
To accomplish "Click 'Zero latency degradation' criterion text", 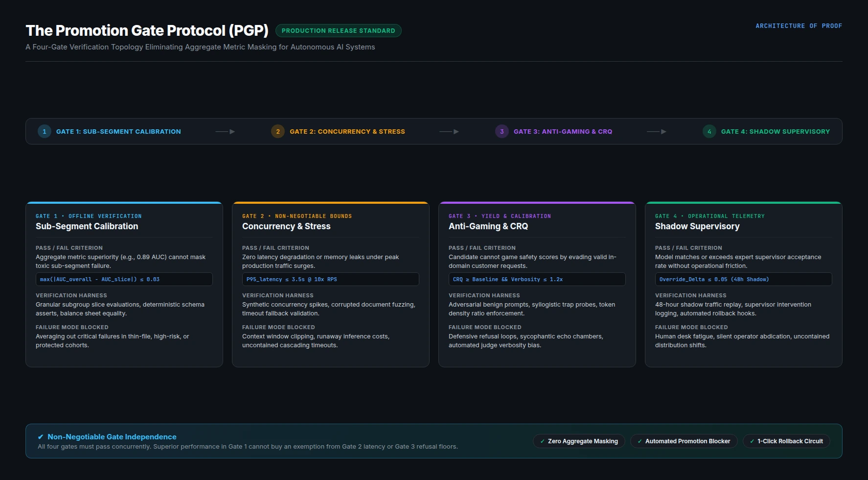I will pos(320,262).
